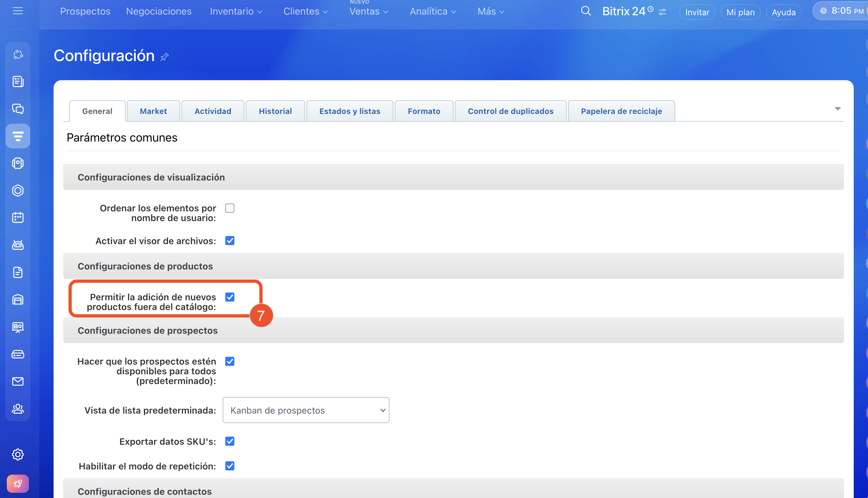Click the rocket icon at sidebar bottom

[18, 484]
